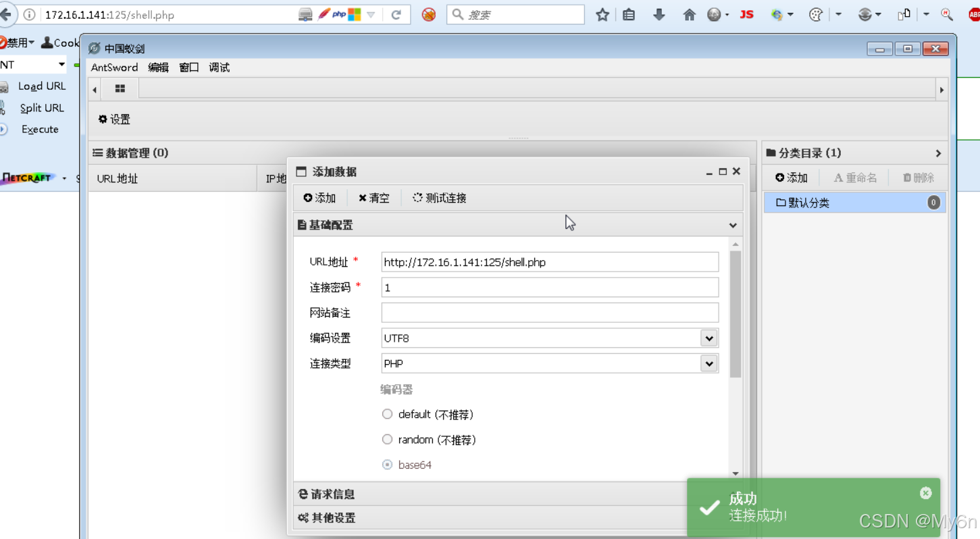
Task: Click the dialog scrollbar down arrow
Action: pos(736,474)
